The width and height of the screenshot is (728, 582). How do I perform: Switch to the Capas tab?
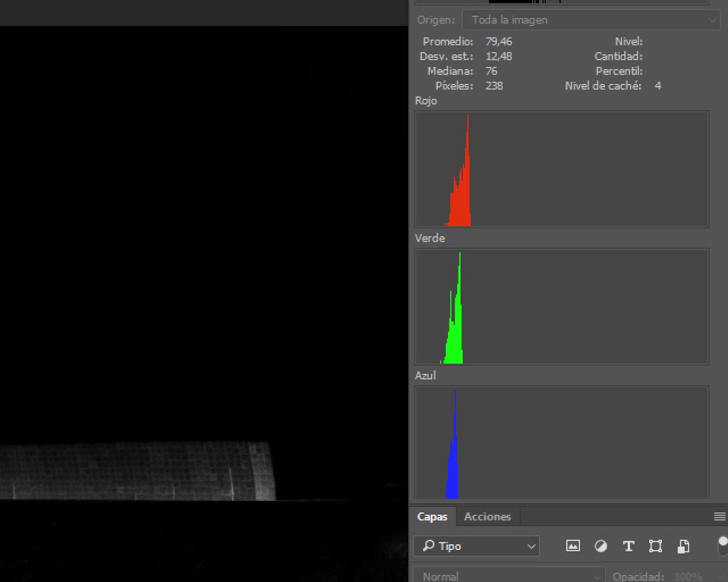[432, 517]
